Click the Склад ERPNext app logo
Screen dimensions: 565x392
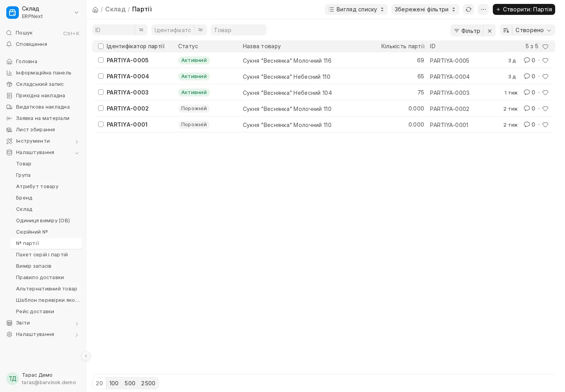point(13,13)
